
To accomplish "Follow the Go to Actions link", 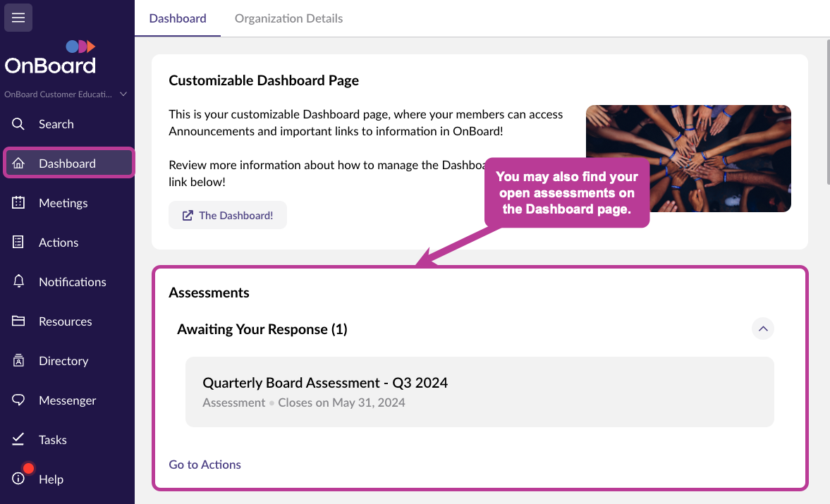I will [205, 465].
